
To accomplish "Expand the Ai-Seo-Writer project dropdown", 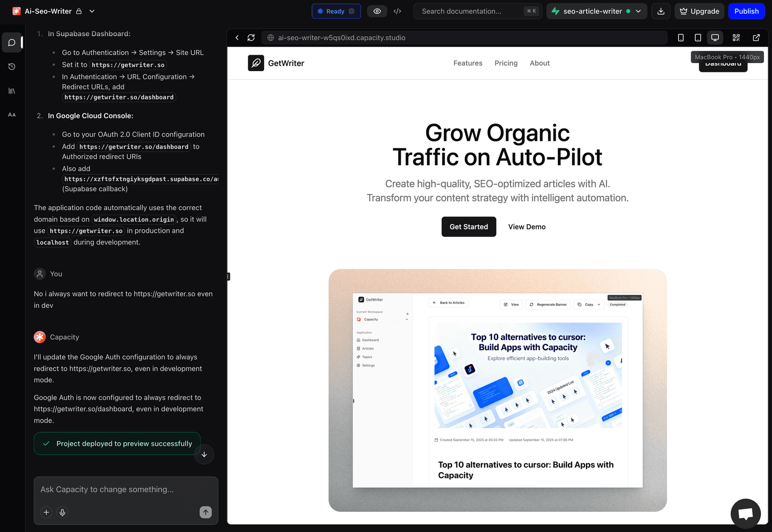I will click(92, 11).
